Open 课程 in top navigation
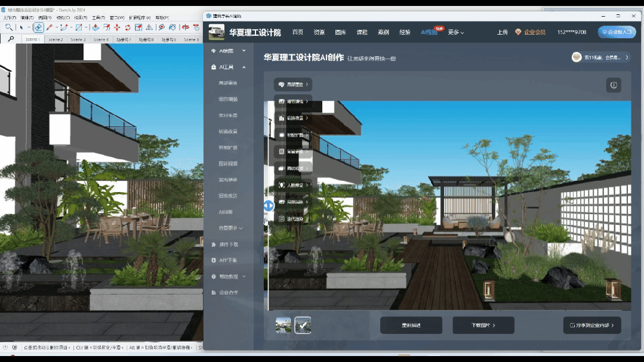 point(362,32)
